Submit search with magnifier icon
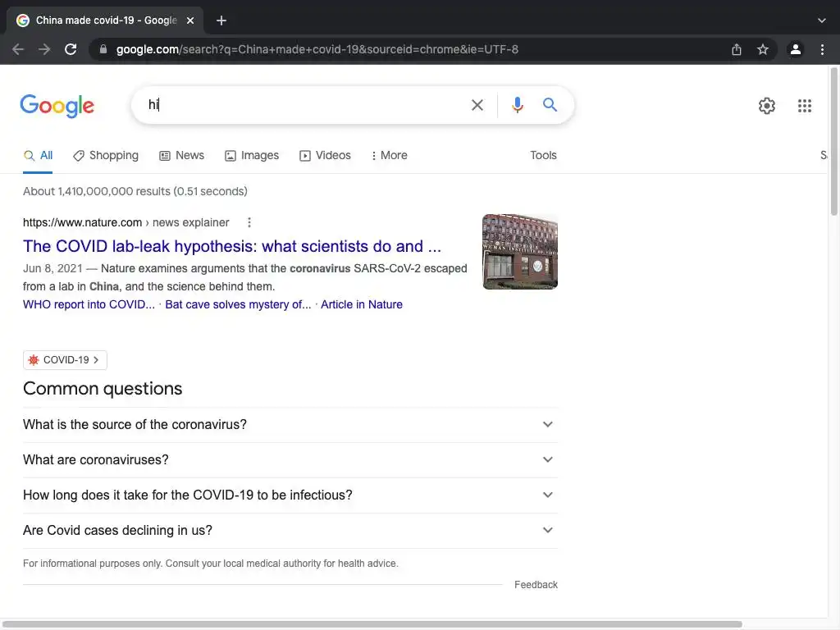The image size is (840, 630). coord(550,104)
